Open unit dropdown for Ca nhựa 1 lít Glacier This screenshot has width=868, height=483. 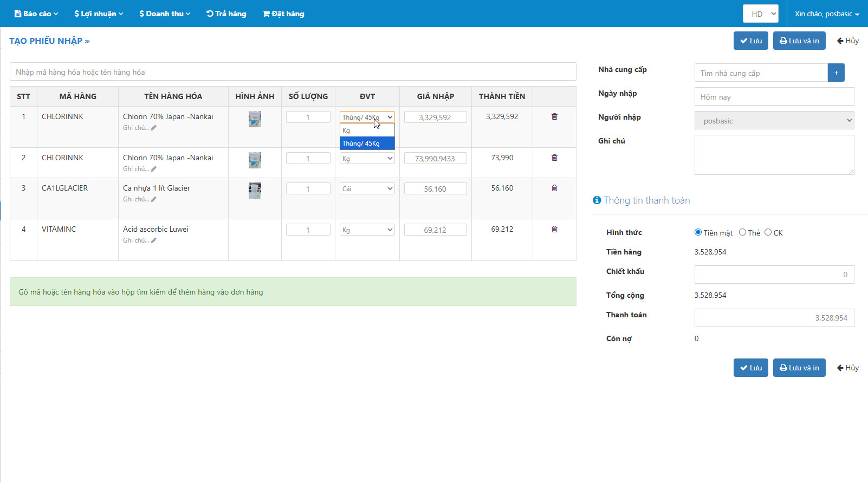(367, 189)
